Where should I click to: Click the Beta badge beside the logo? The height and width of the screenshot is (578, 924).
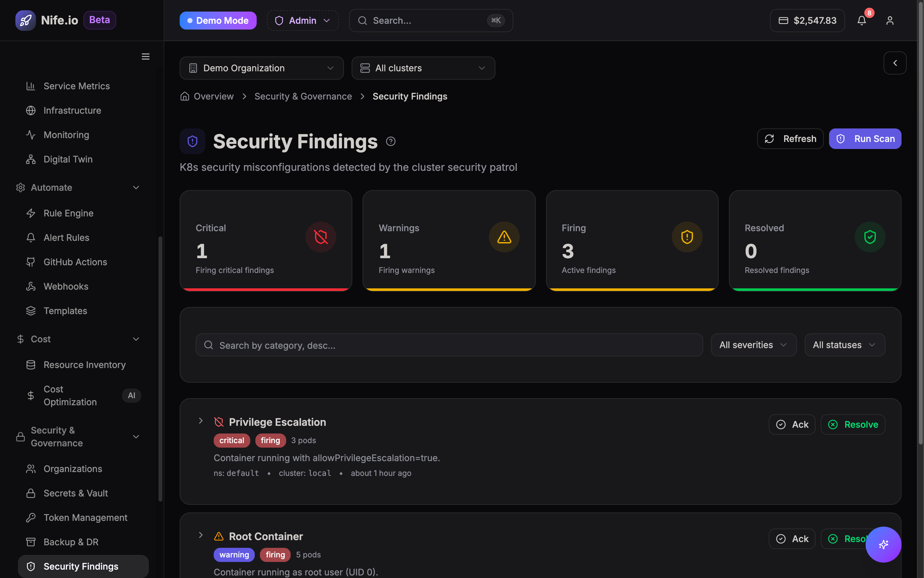99,20
